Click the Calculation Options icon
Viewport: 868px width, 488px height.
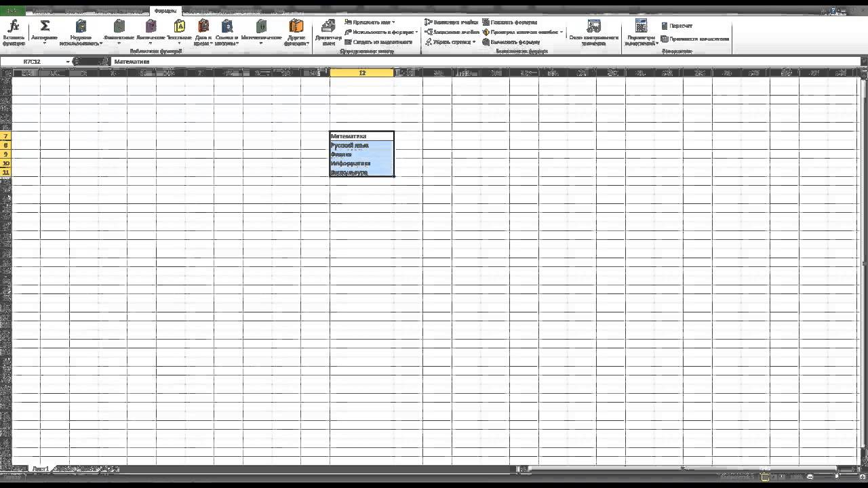pos(641,26)
